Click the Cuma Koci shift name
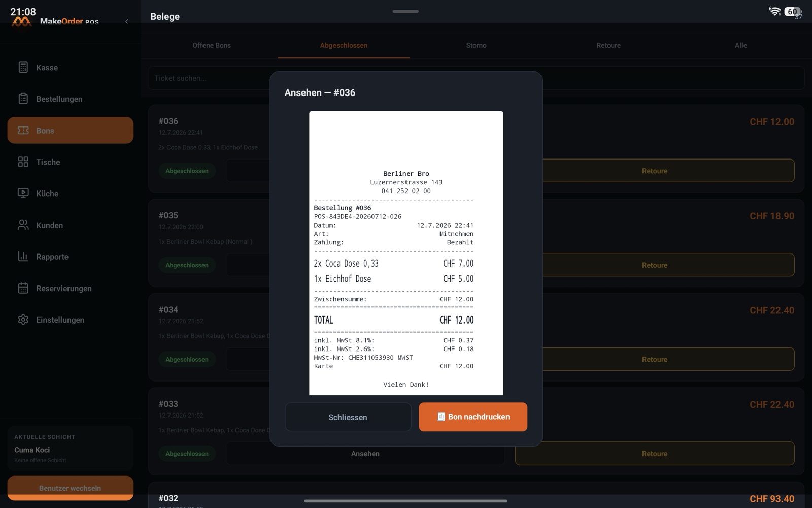The width and height of the screenshot is (812, 508). (x=32, y=450)
